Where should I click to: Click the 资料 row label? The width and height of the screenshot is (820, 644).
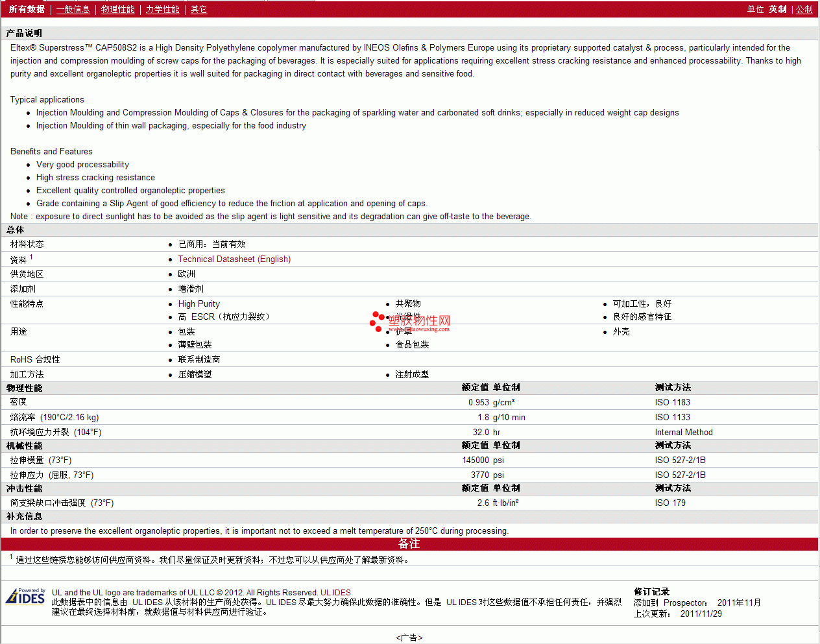pos(19,259)
